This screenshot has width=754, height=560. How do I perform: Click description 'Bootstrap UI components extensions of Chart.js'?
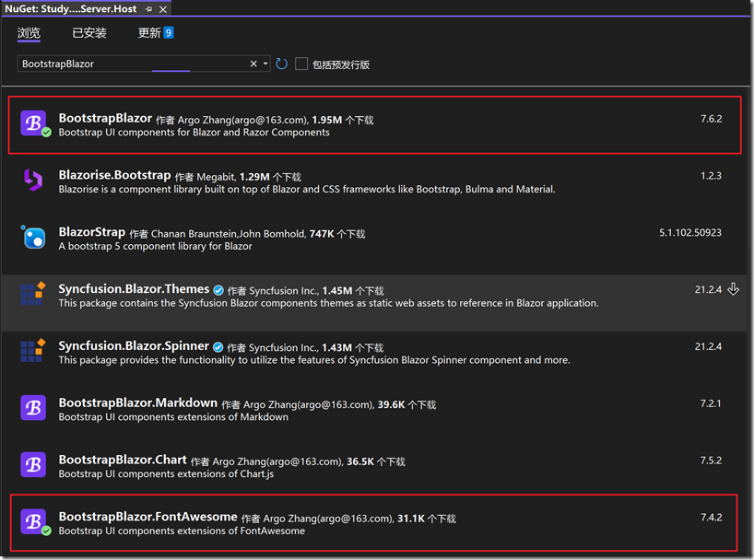click(x=167, y=474)
